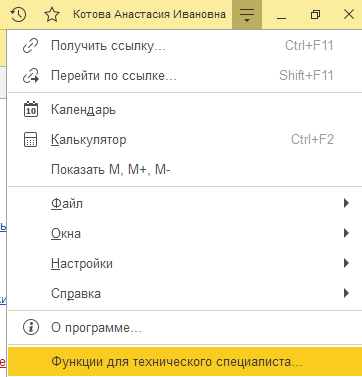Screen dimensions: 362x377
Task: Restore down the application window
Action: tap(315, 15)
